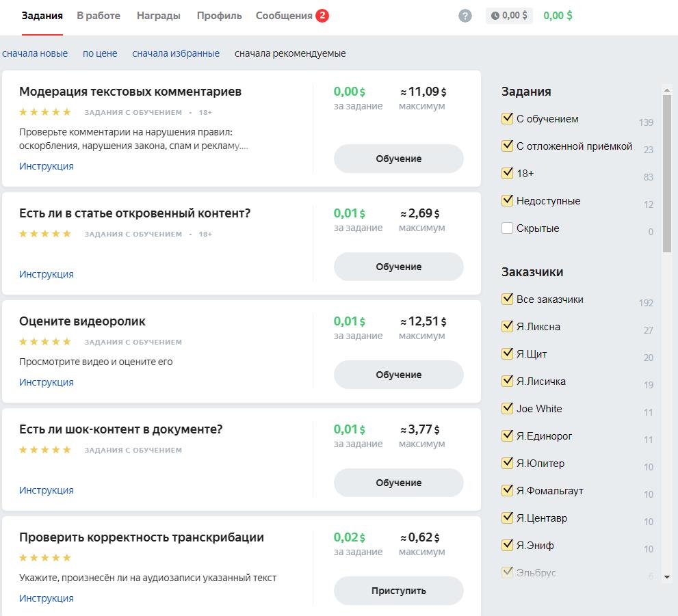Image resolution: width=678 pixels, height=616 pixels.
Task: Sort tasks по цене
Action: tap(100, 53)
